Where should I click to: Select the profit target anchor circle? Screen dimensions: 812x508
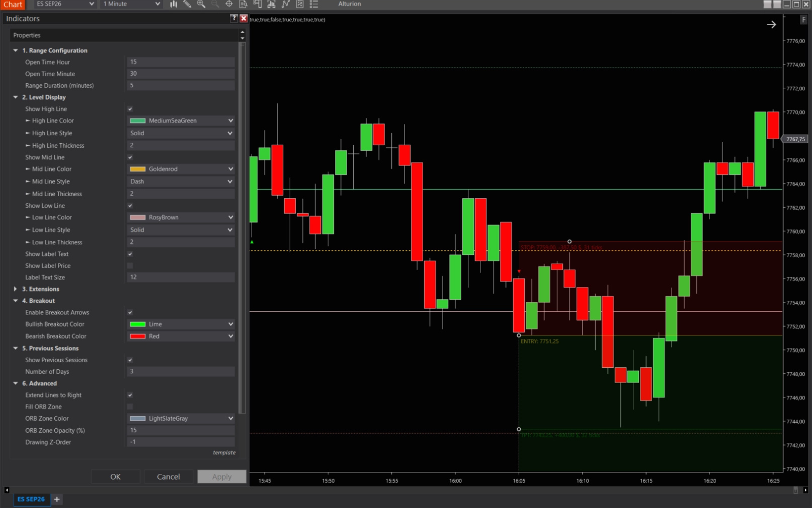[x=519, y=429]
